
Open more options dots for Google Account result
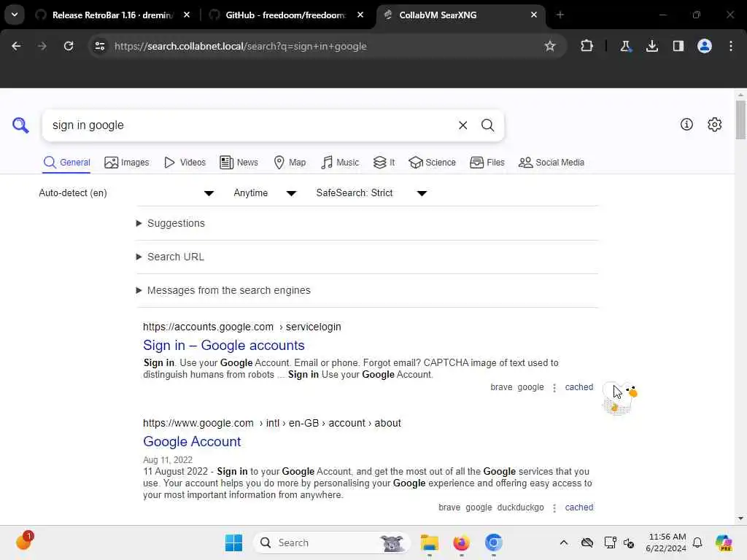(x=554, y=508)
